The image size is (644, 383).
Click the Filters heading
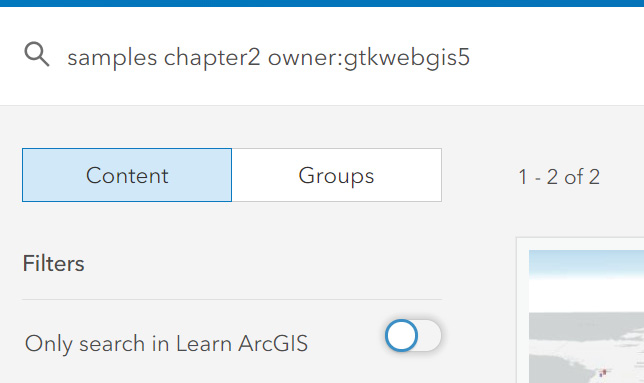click(53, 264)
